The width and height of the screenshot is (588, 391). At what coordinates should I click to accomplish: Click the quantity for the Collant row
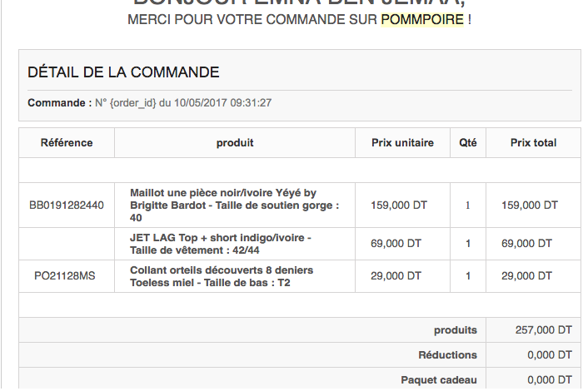pos(467,276)
